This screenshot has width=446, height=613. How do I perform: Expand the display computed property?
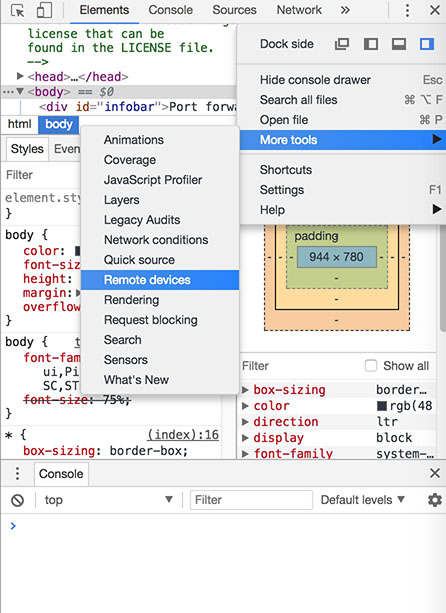[245, 438]
